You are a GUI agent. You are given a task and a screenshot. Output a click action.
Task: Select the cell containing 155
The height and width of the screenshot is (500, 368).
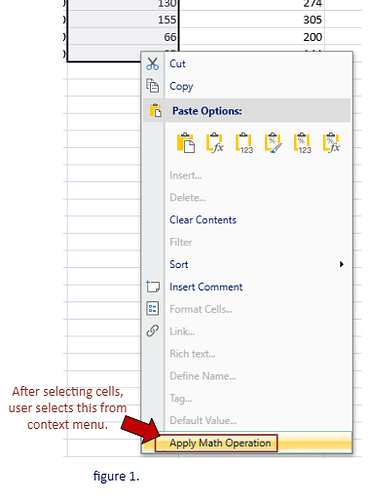coord(123,19)
